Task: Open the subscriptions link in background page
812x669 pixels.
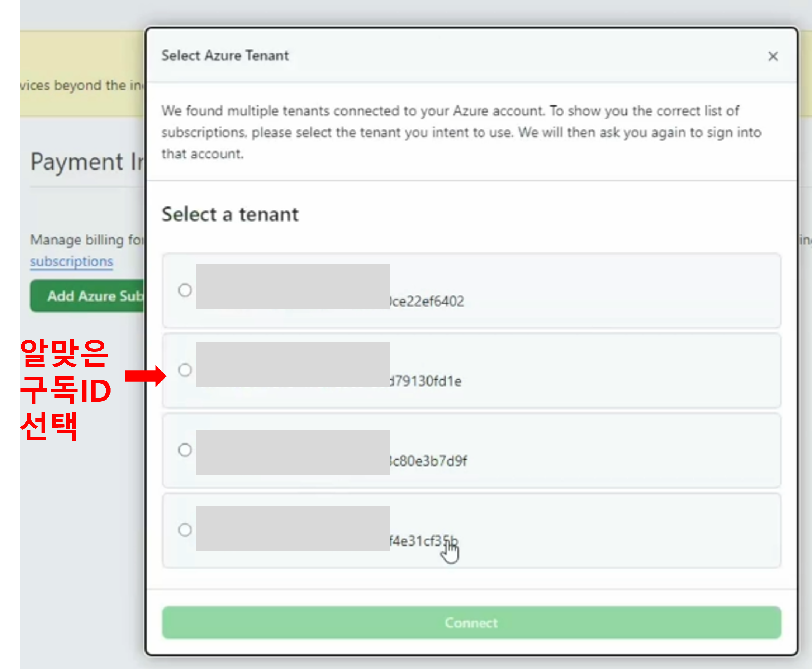Action: pos(72,262)
